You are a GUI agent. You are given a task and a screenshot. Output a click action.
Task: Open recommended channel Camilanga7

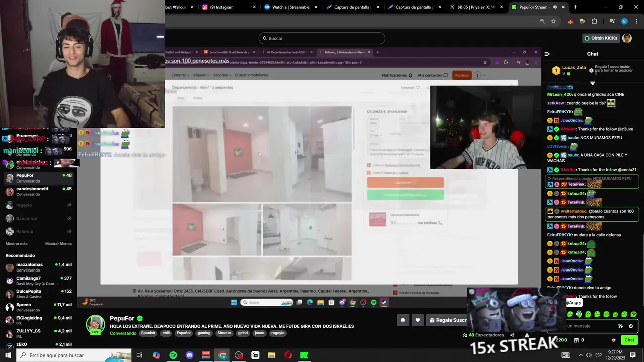(39, 281)
